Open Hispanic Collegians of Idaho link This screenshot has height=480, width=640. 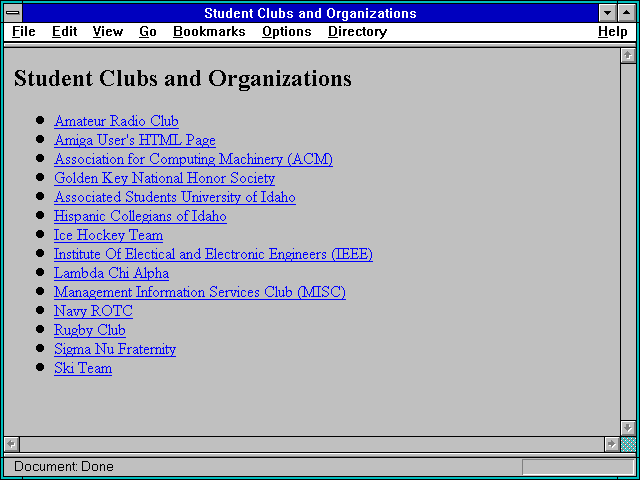point(140,216)
